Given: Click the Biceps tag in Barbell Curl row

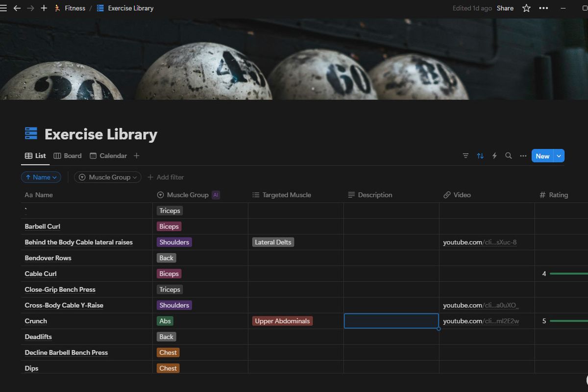Looking at the screenshot, I should click(169, 226).
